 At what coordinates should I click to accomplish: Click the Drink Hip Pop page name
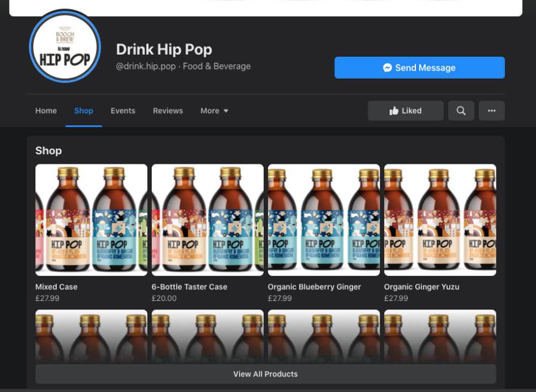click(164, 49)
